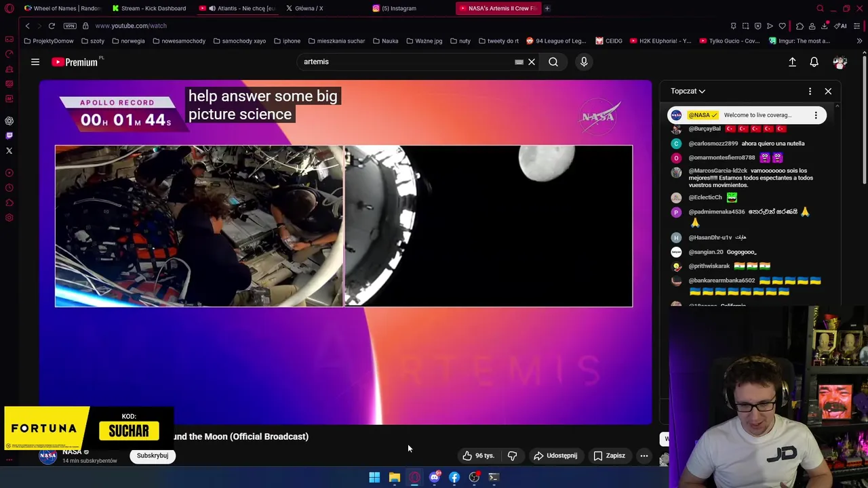Click the www.youtube.com/watch address bar
The width and height of the screenshot is (868, 488).
[x=131, y=26]
